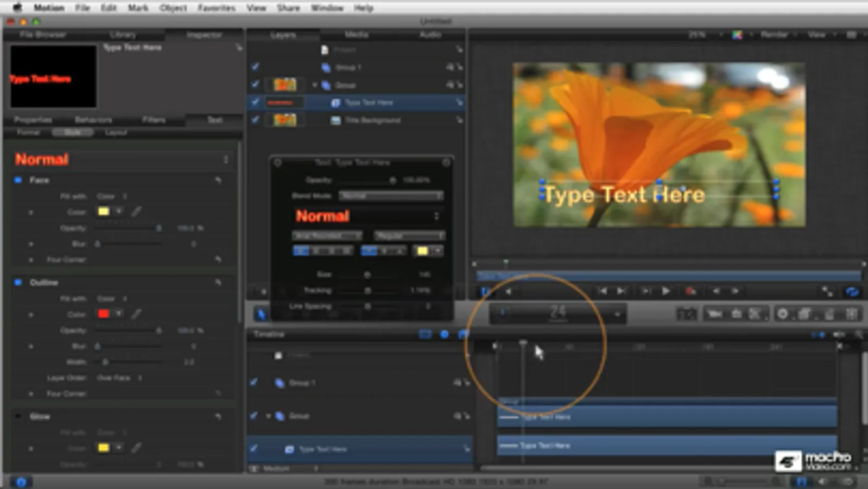Click the red Outline color swatch
Screen dimensions: 868x489
[103, 314]
